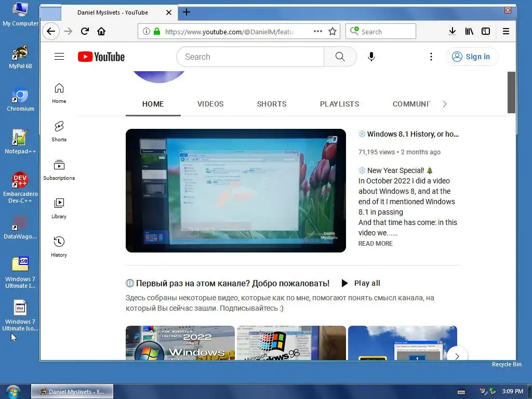Open the Windows Start orb

pos(13,392)
